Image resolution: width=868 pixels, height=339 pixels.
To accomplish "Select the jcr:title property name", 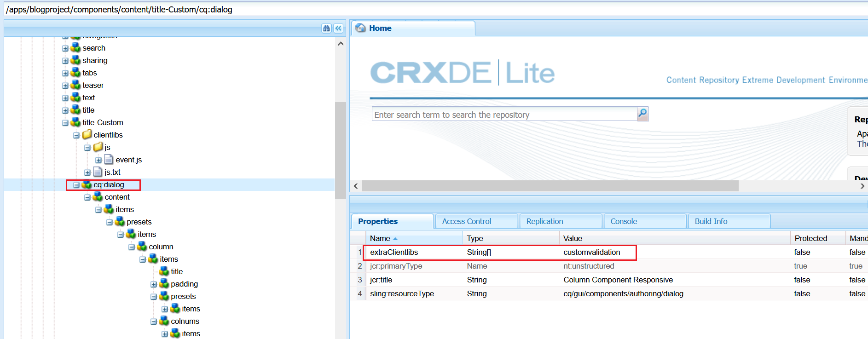I will pyautogui.click(x=381, y=280).
